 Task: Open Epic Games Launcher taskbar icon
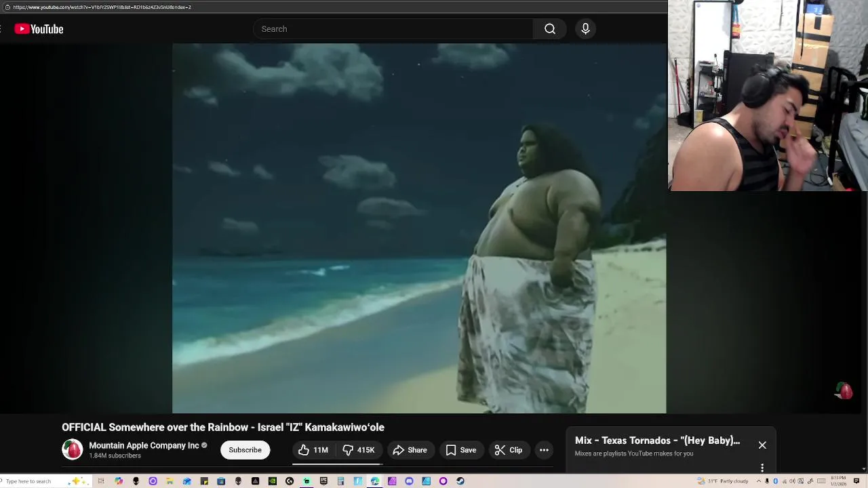(x=323, y=481)
